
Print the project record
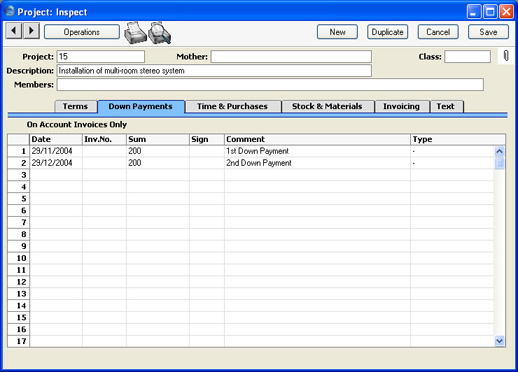click(135, 33)
